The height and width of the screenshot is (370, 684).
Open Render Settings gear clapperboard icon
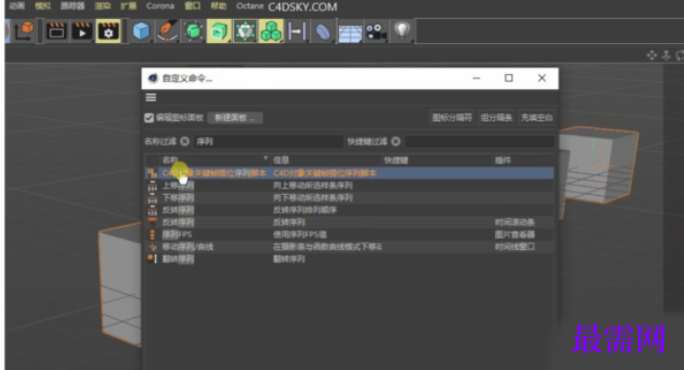tap(108, 31)
